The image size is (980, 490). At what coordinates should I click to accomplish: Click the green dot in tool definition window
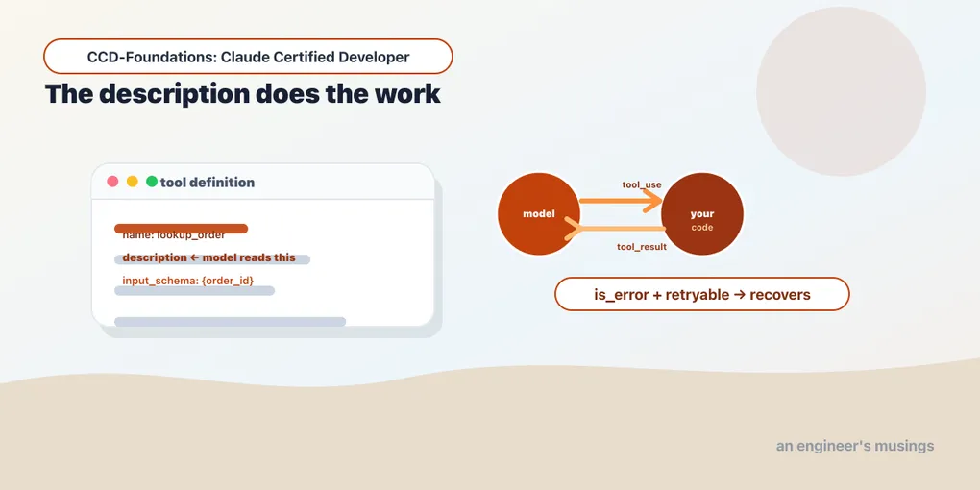coord(151,182)
